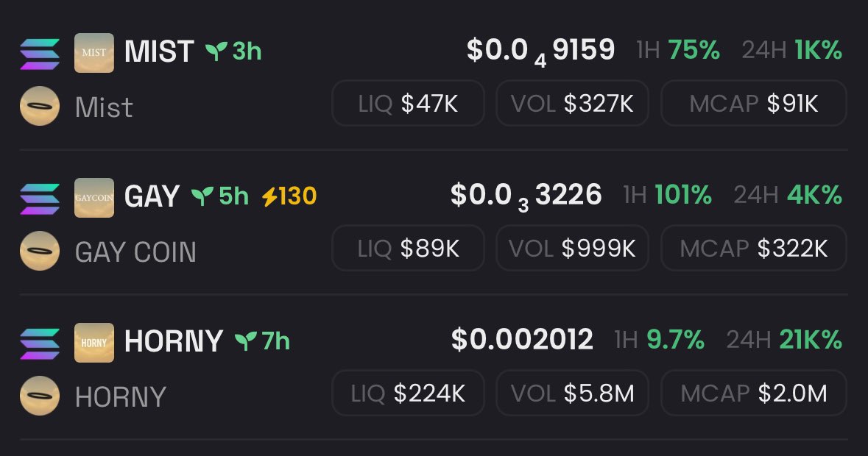
Task: Click the halo avatar icon in HORNY row
Action: (40, 395)
